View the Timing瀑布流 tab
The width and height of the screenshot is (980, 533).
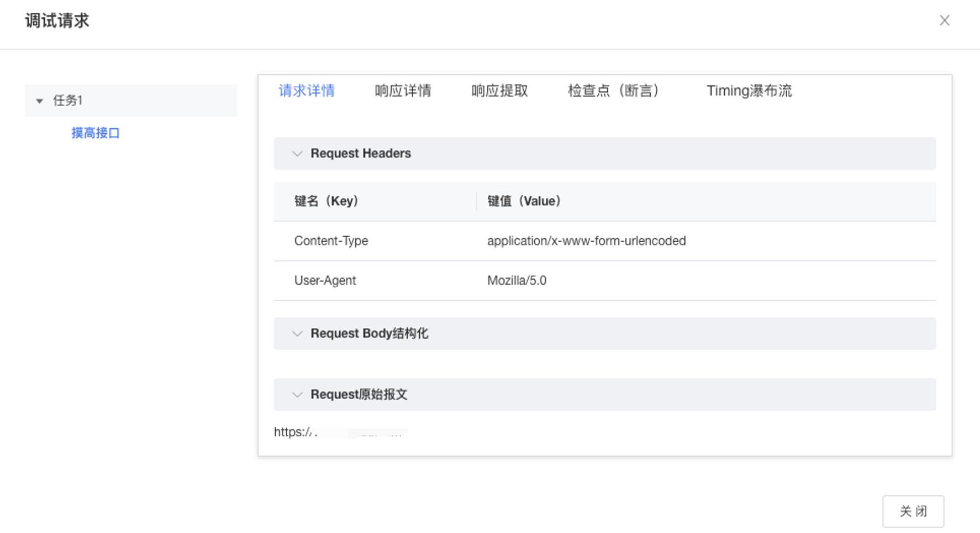(x=749, y=91)
